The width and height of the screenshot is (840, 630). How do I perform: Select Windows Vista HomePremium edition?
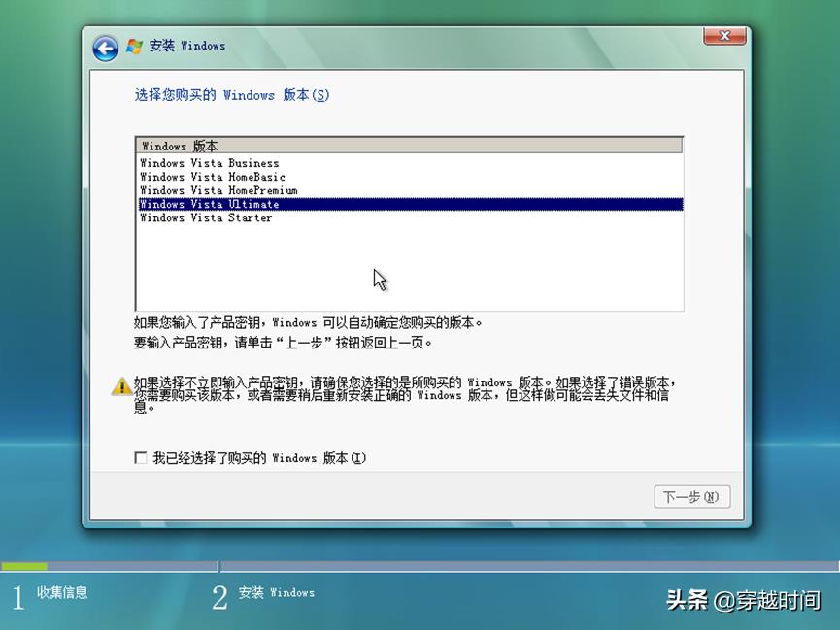(411, 190)
